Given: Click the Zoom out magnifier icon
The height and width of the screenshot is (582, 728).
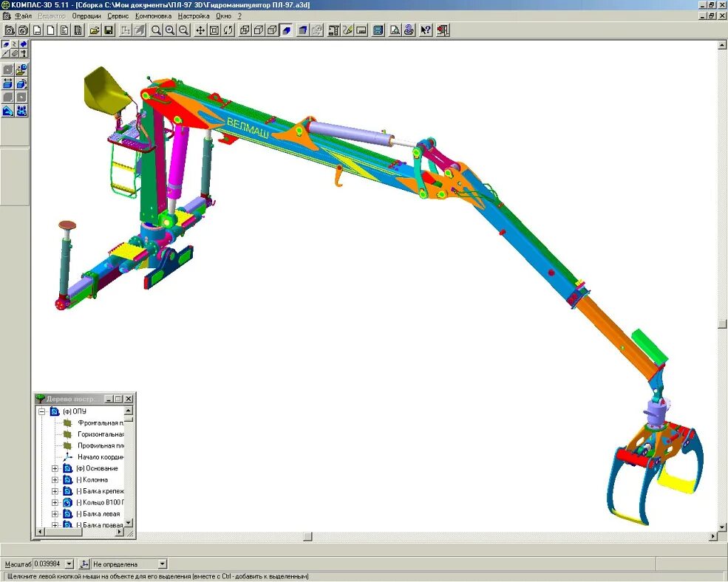Looking at the screenshot, I should point(184,30).
